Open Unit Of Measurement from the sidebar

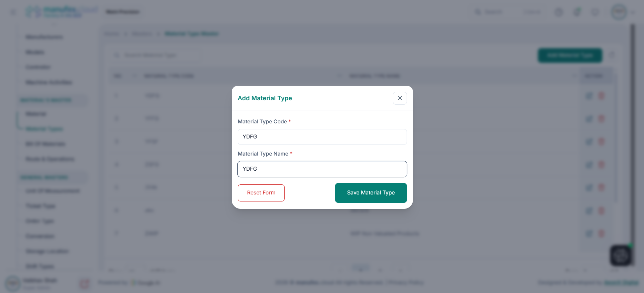52,191
